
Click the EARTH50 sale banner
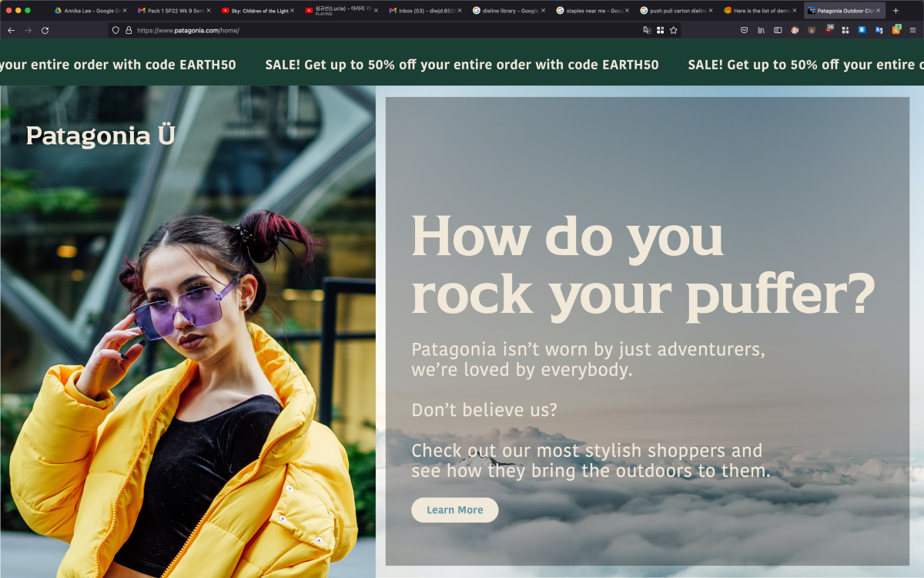click(462, 65)
